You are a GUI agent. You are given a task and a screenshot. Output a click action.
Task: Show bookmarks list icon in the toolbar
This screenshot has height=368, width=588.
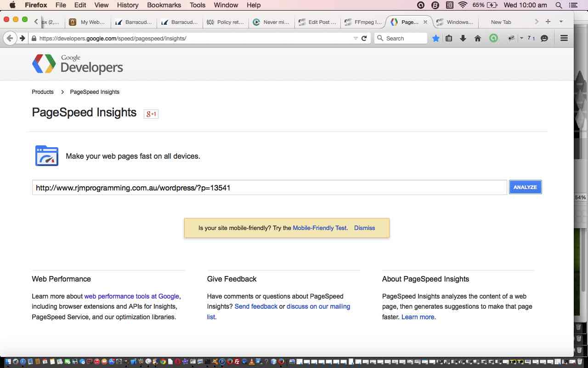click(449, 38)
